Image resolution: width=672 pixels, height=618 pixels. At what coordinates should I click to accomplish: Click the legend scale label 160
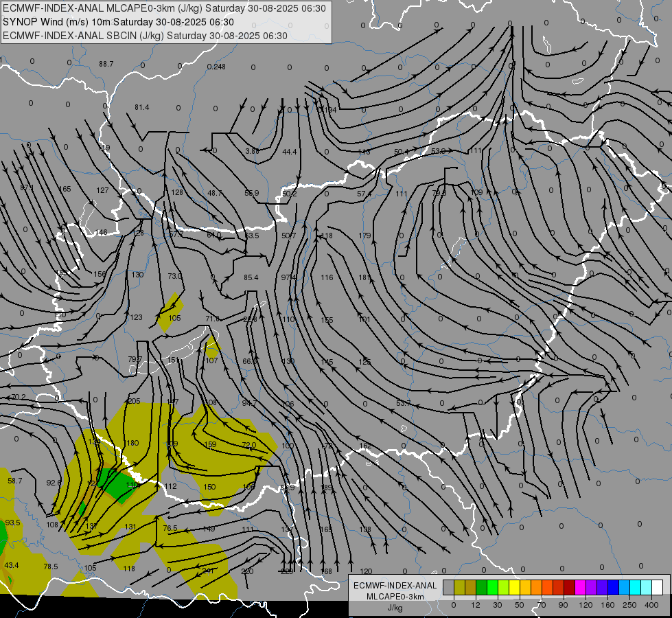click(x=607, y=606)
